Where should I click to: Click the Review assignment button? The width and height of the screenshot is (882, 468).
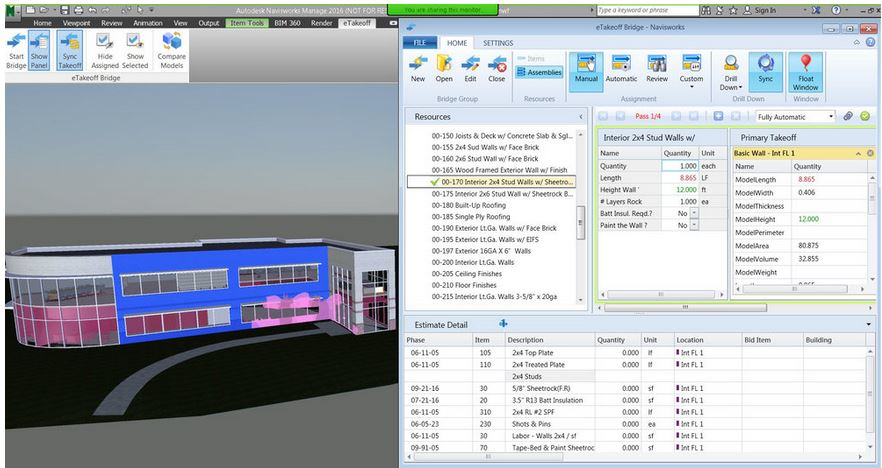[x=656, y=69]
